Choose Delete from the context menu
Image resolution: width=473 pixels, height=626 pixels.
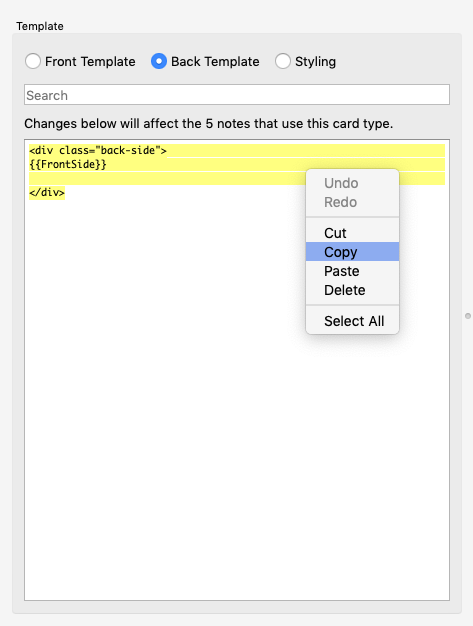352,290
